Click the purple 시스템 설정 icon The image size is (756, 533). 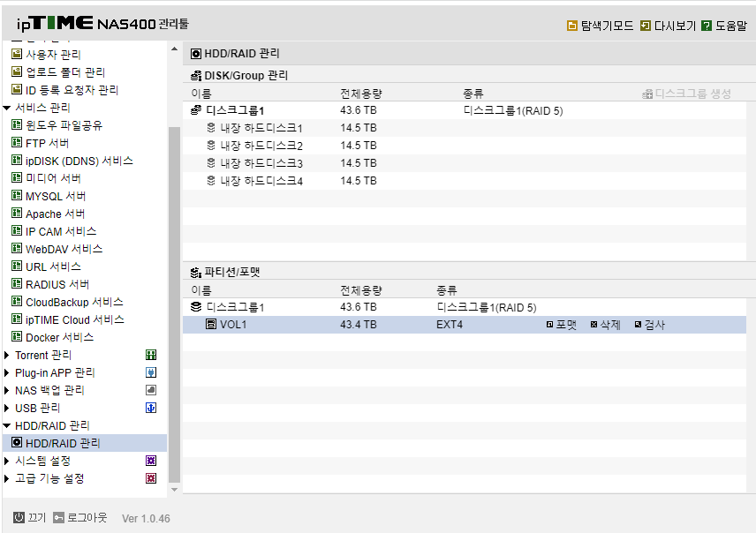pos(151,461)
